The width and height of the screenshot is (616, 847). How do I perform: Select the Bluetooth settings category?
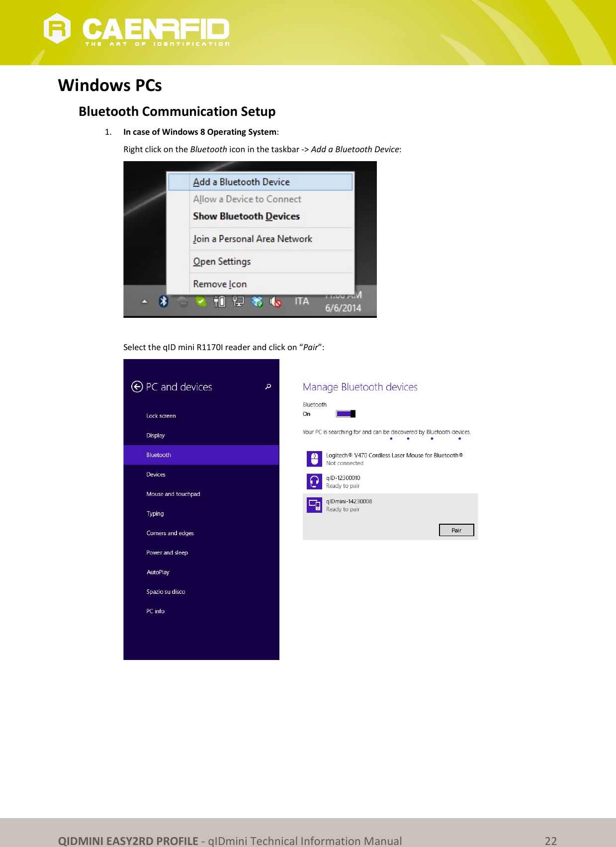[201, 455]
